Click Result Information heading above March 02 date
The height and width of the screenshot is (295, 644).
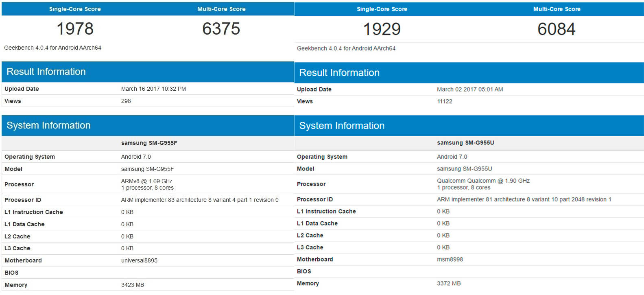(x=339, y=72)
